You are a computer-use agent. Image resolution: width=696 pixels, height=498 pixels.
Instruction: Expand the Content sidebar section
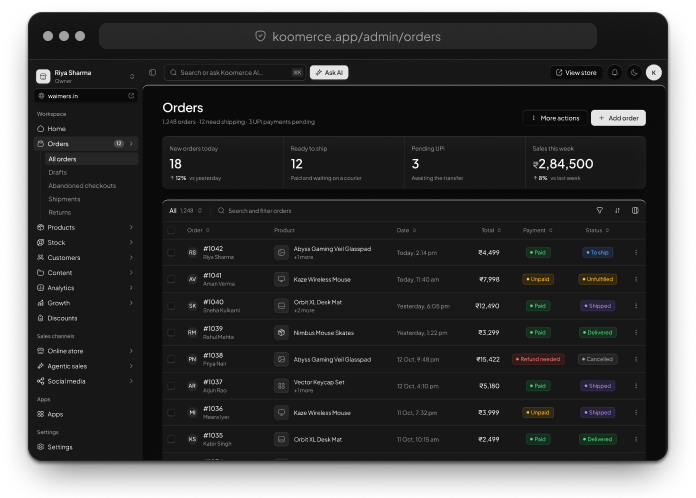[131, 273]
